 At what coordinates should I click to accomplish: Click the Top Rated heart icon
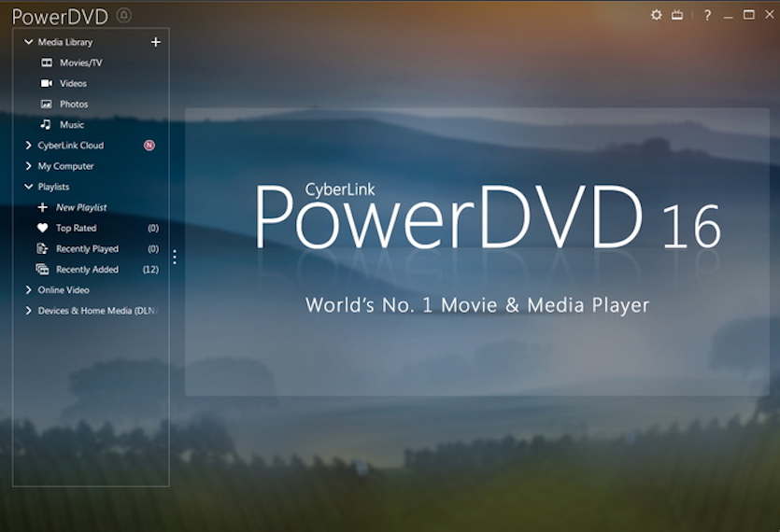tap(43, 229)
